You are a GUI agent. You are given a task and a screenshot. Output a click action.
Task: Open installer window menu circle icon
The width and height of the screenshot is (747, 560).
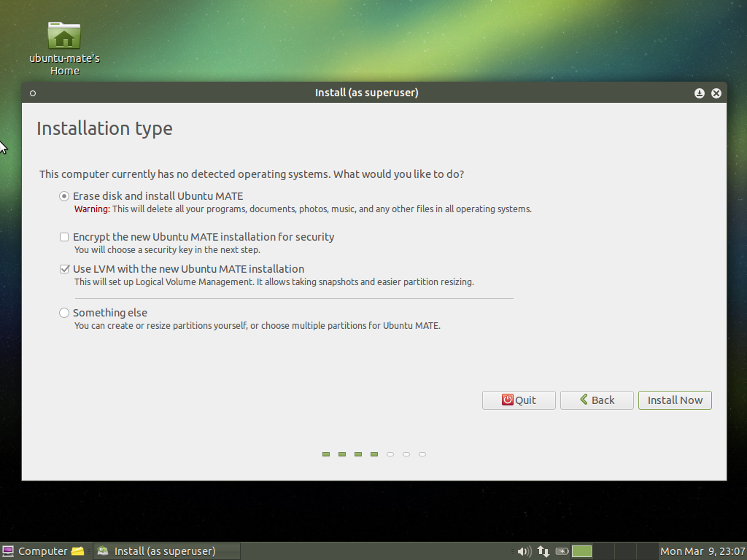click(33, 93)
